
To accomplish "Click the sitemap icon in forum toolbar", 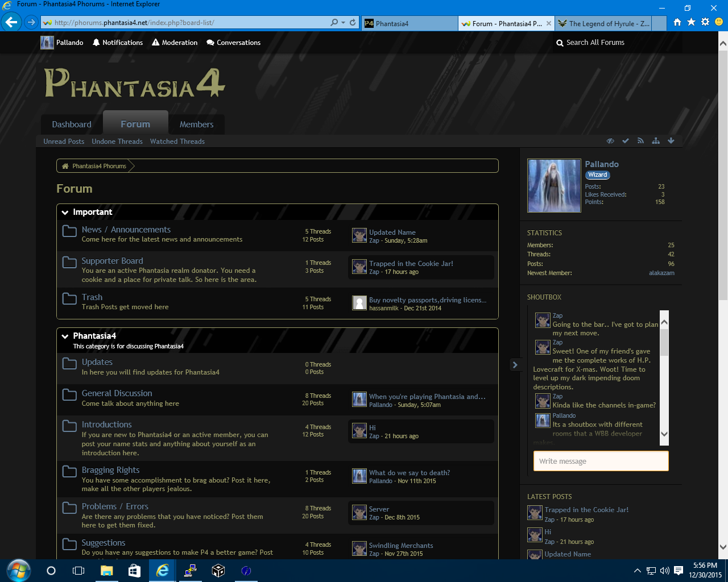I will pos(656,141).
